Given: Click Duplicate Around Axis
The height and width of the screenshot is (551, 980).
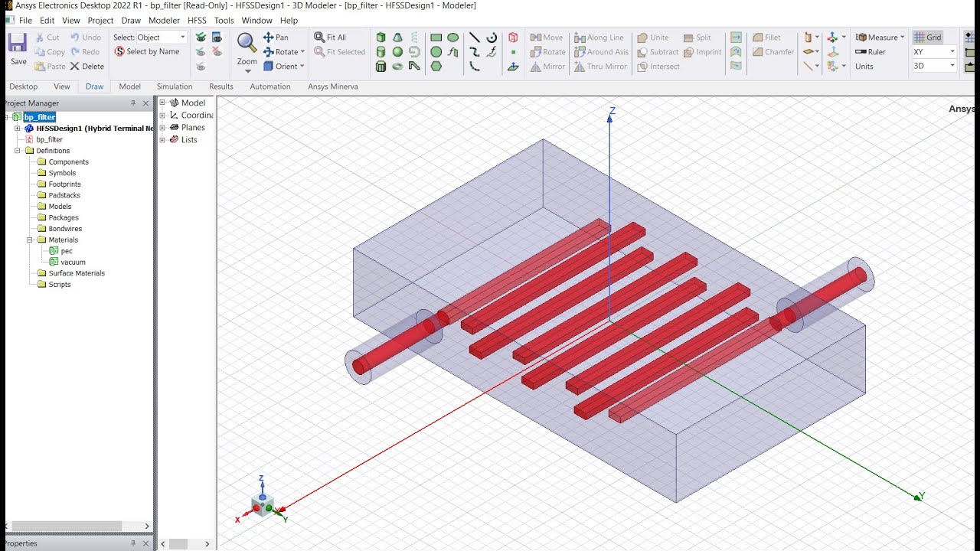Looking at the screenshot, I should pyautogui.click(x=601, y=52).
